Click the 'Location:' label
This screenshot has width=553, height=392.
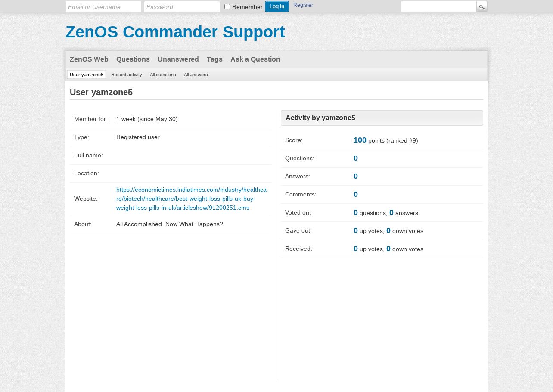click(x=87, y=173)
